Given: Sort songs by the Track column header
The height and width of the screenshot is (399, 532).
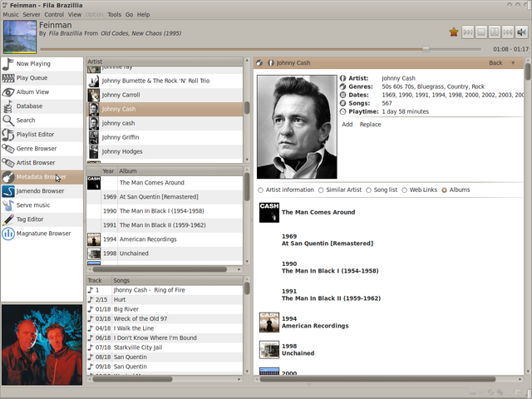Looking at the screenshot, I should click(99, 280).
